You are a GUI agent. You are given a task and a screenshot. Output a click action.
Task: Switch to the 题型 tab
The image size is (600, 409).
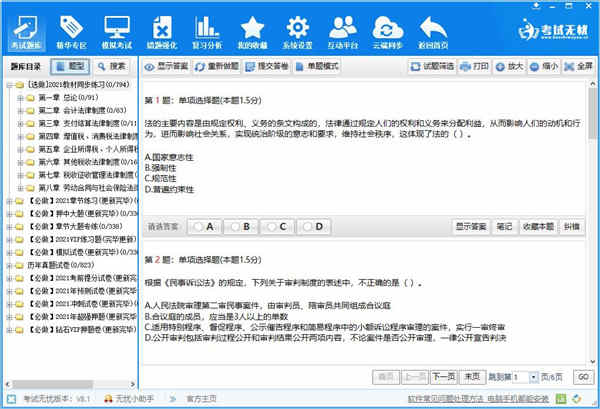(70, 67)
